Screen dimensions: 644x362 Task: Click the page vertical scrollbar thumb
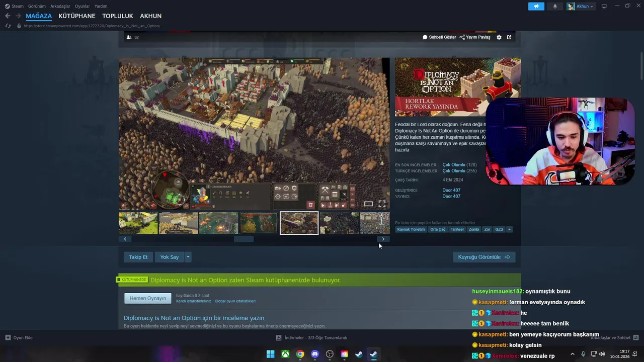(641, 65)
